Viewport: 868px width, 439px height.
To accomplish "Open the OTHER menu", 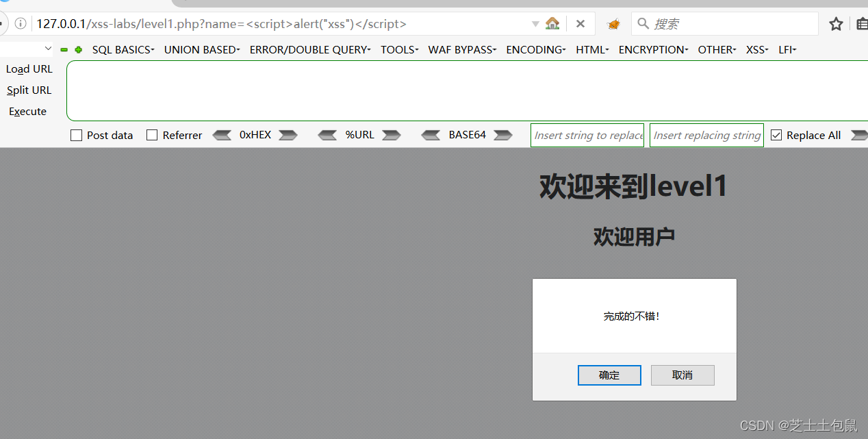I will (x=717, y=49).
